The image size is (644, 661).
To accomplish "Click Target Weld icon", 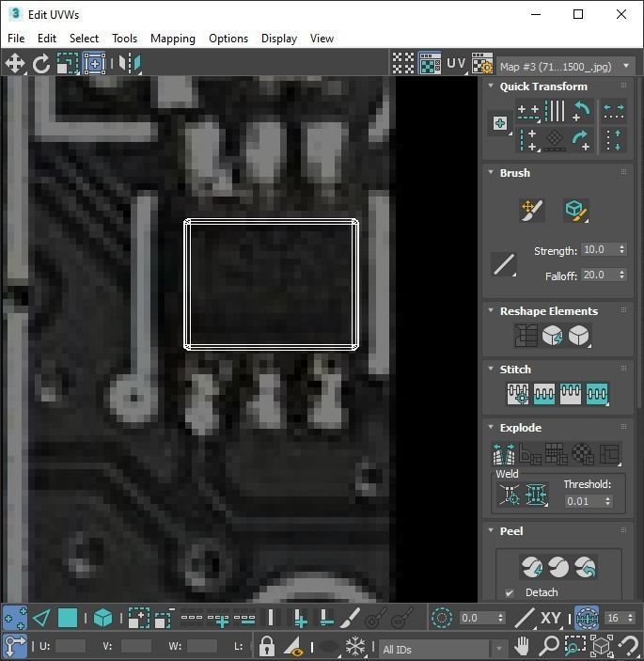I will [510, 495].
